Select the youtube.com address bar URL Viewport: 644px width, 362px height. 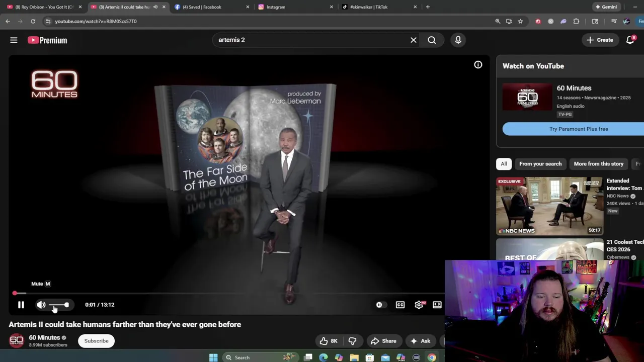click(96, 21)
